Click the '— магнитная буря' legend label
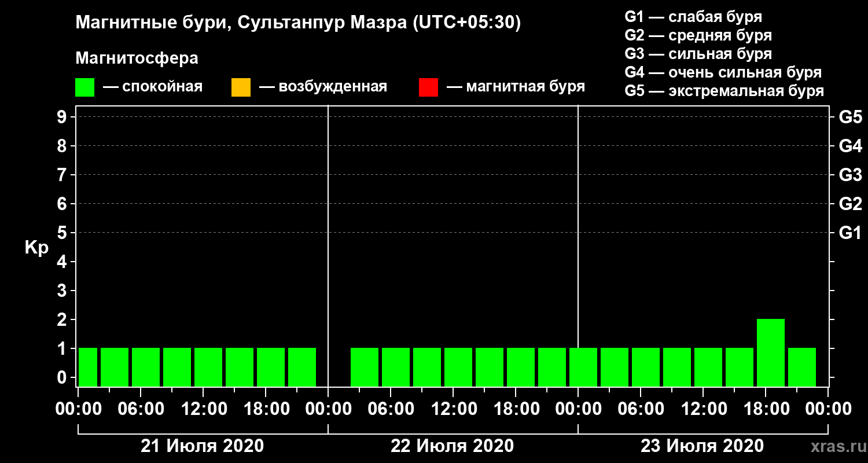This screenshot has height=463, width=868. [516, 87]
